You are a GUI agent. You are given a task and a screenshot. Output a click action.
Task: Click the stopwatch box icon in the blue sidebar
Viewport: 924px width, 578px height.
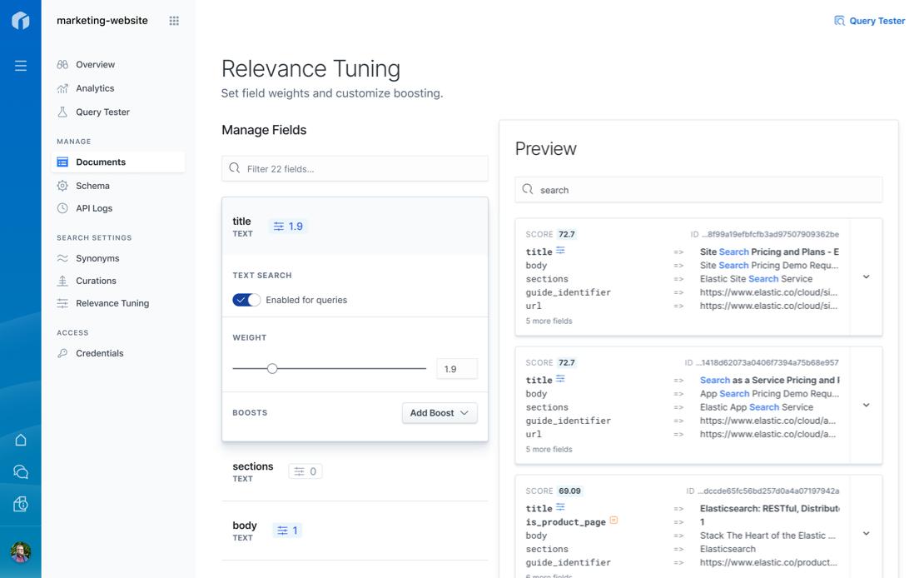coord(21,504)
